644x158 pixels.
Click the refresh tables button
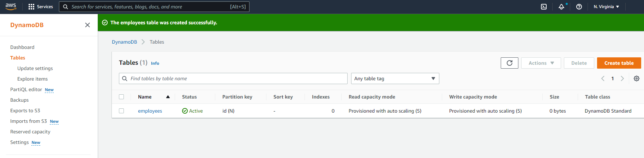pos(510,63)
